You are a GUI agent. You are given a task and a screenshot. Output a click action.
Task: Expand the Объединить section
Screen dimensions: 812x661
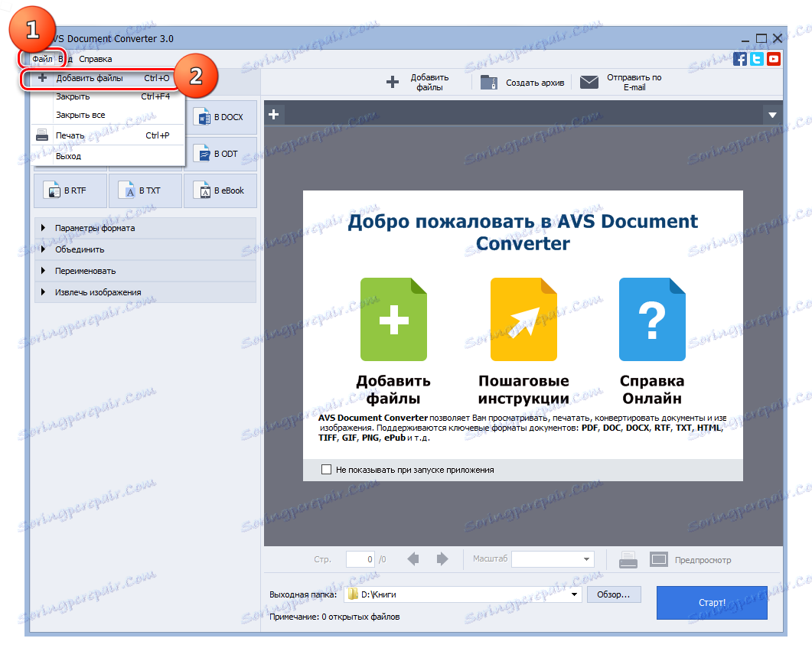145,249
